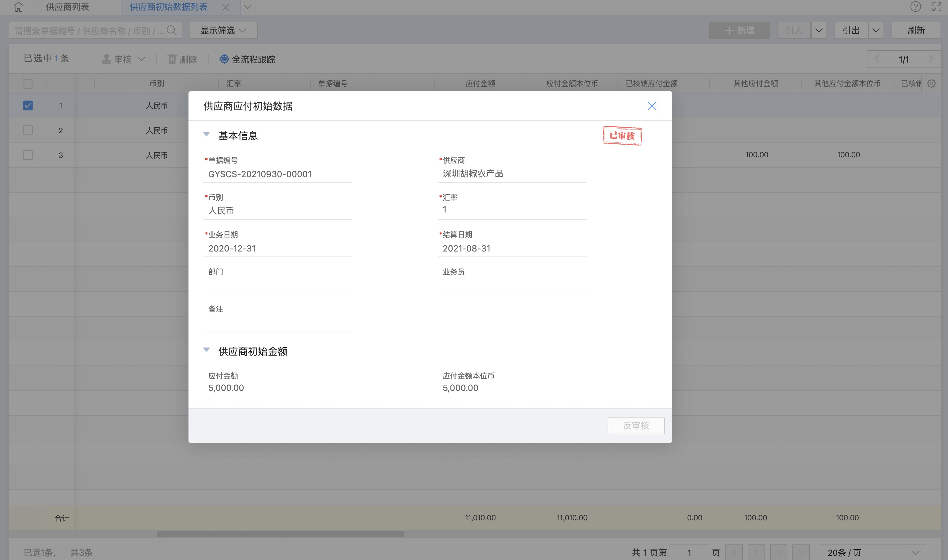The image size is (948, 560).
Task: Close the 供应商应付初始数据 dialog
Action: pyautogui.click(x=652, y=106)
